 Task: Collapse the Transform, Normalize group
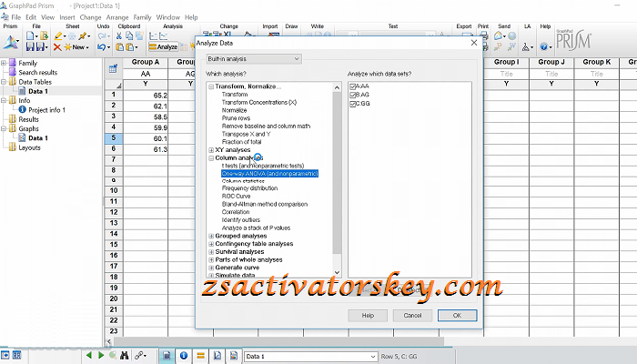tap(211, 86)
